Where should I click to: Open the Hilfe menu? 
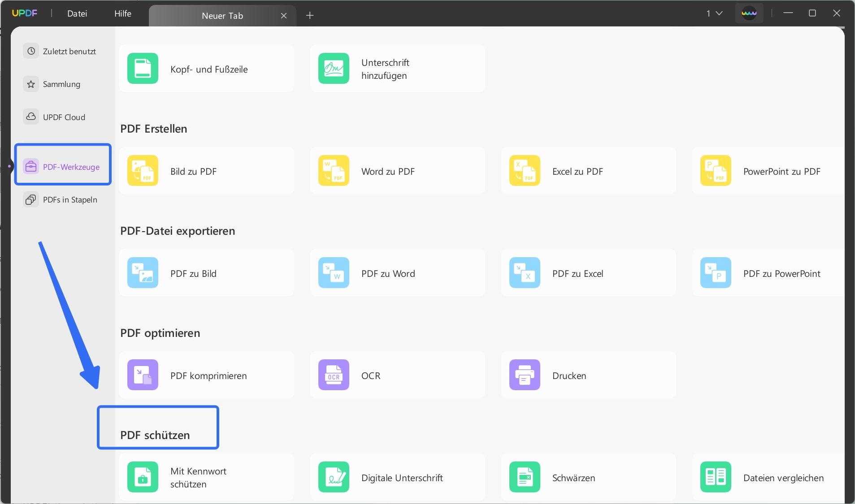click(x=122, y=13)
